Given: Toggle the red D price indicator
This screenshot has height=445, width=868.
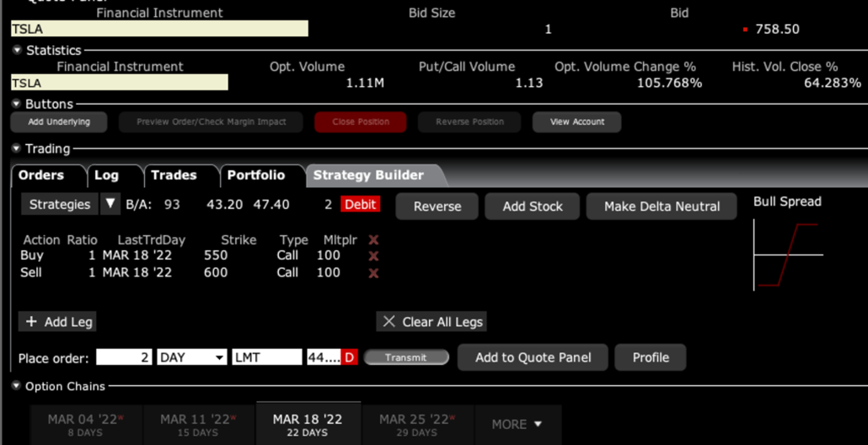Looking at the screenshot, I should click(x=349, y=357).
